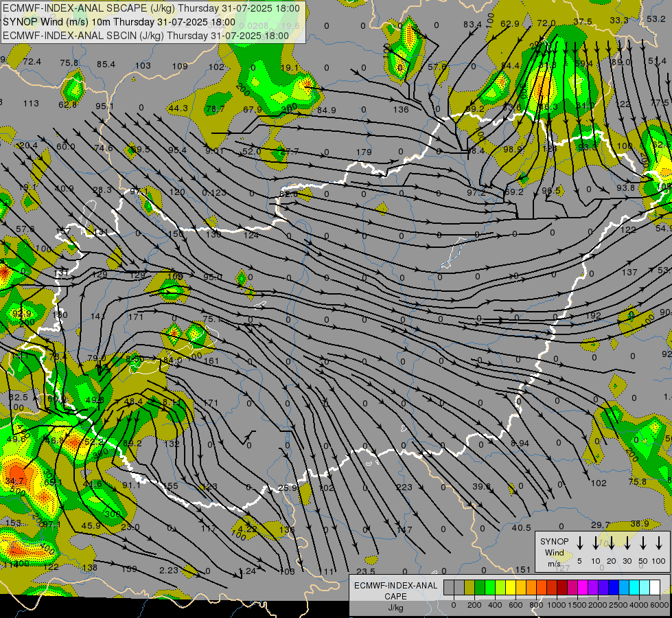Click the map value 44.3
This screenshot has width=672, height=618.
(x=178, y=108)
